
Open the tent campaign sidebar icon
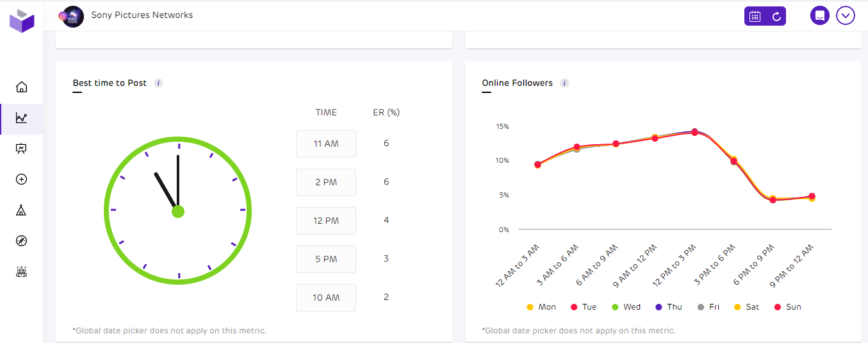coord(21,210)
